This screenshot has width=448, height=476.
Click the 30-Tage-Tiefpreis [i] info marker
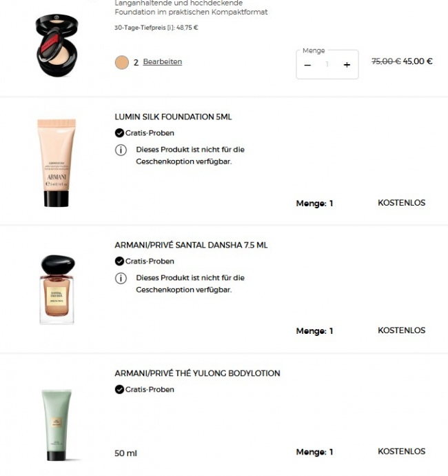(x=170, y=28)
